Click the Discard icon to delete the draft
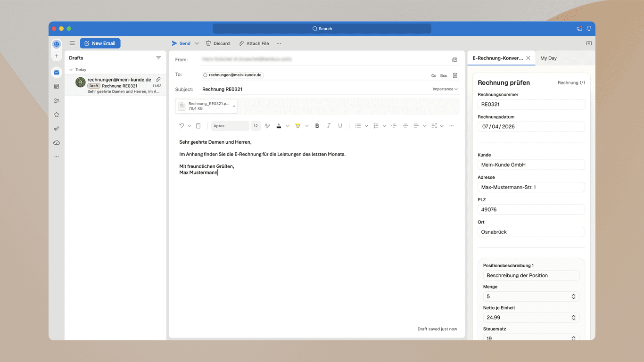The image size is (644, 362). [x=208, y=43]
